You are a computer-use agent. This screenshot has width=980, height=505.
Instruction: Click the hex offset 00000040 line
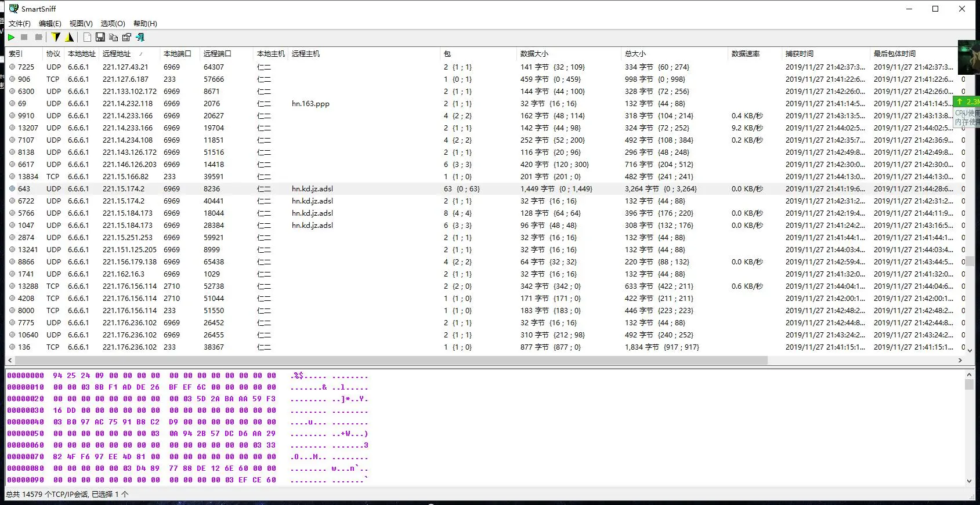(x=187, y=422)
